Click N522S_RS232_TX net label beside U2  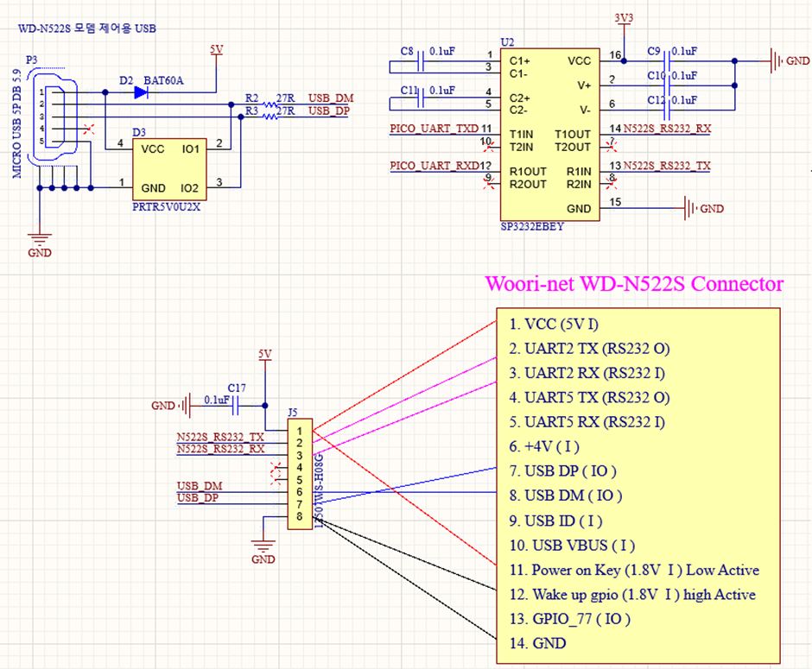[x=667, y=166]
